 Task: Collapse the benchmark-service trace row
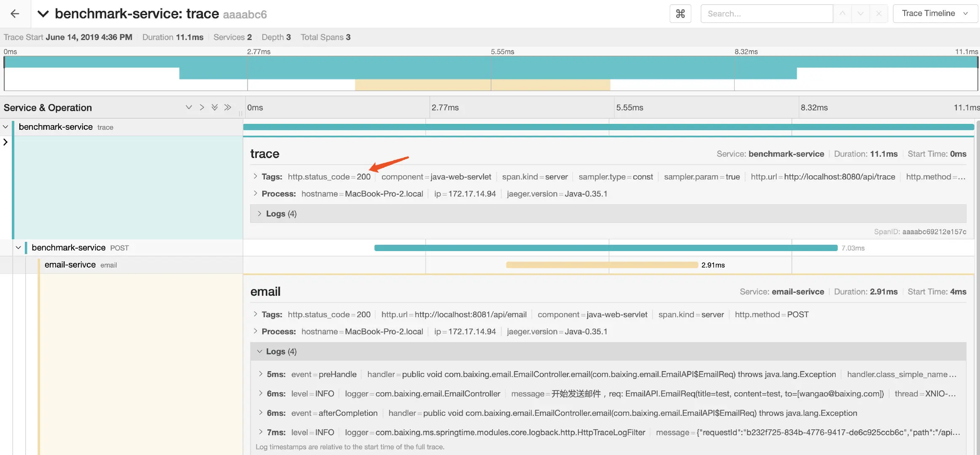click(5, 127)
